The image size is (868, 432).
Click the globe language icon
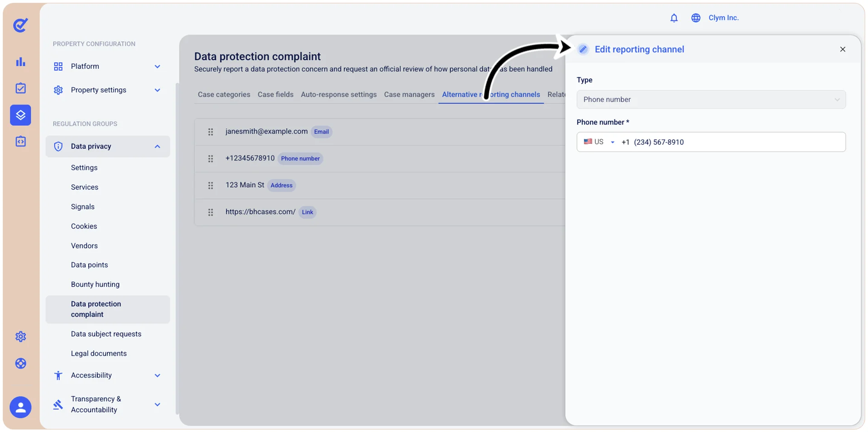pos(695,18)
